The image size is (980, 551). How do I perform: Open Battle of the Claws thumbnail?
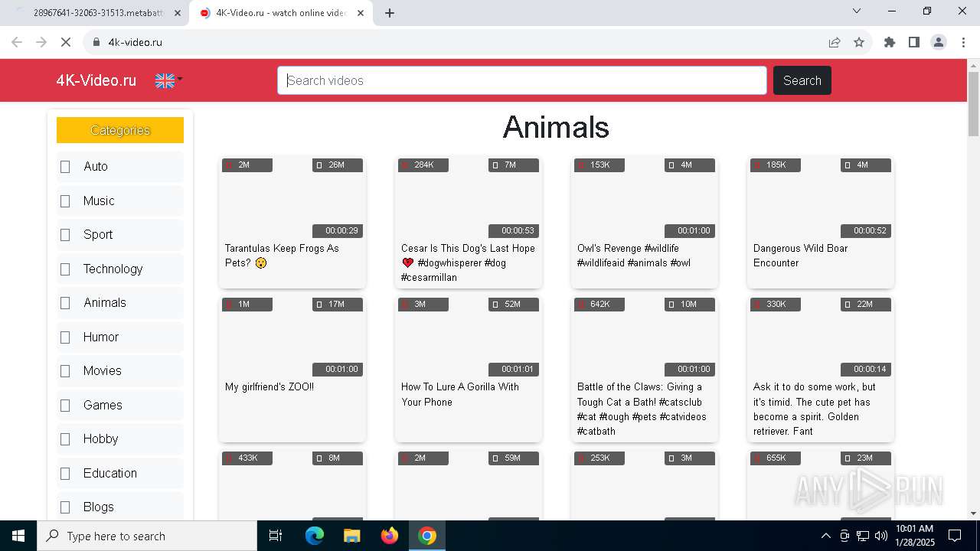pos(645,337)
